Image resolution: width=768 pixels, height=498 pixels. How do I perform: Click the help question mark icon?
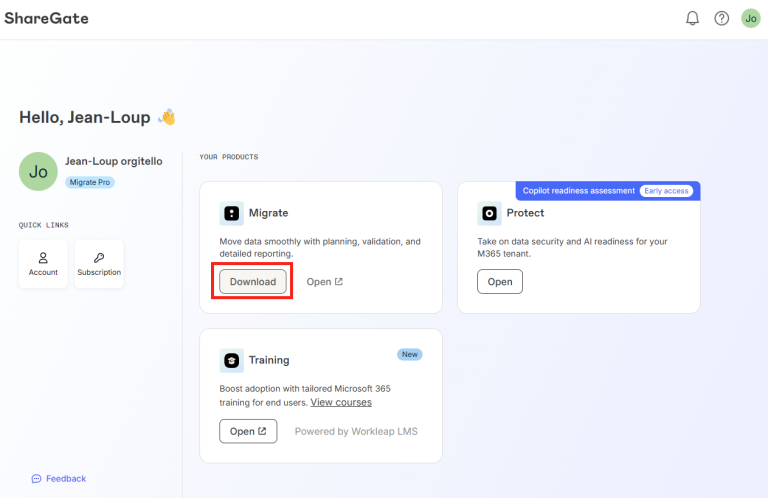click(x=721, y=19)
